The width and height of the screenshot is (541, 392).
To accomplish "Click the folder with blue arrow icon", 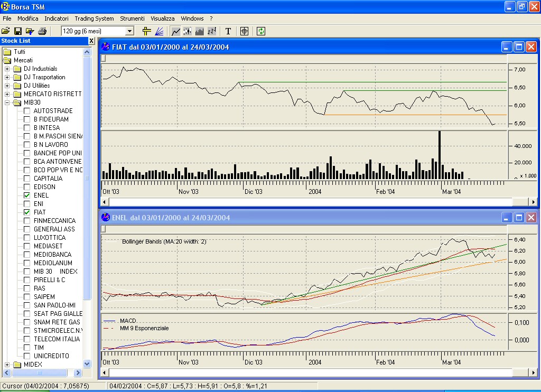I will point(30,31).
